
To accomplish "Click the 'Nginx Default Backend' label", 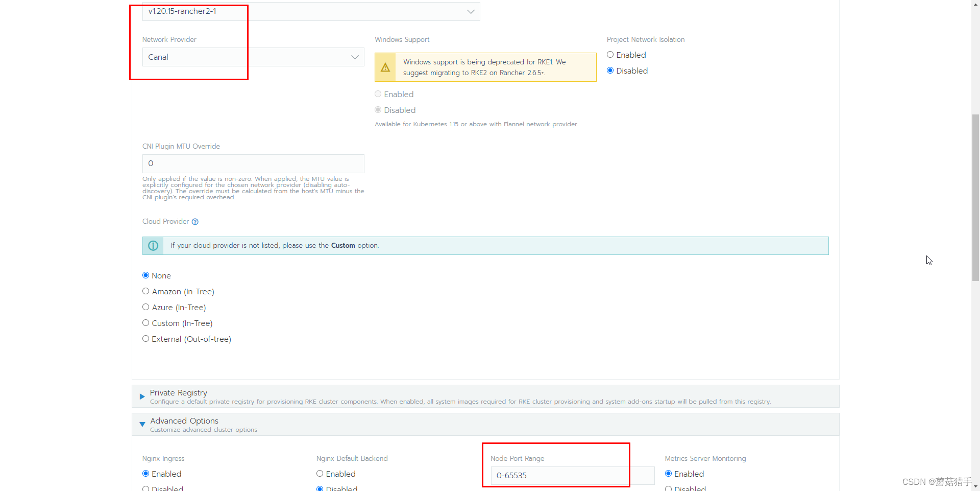I will point(352,459).
